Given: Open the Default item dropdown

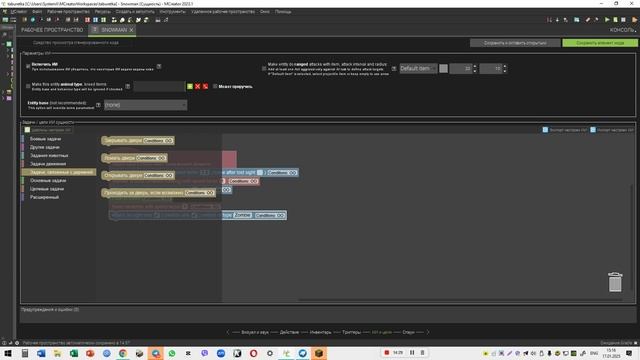Looking at the screenshot, I should pos(418,69).
